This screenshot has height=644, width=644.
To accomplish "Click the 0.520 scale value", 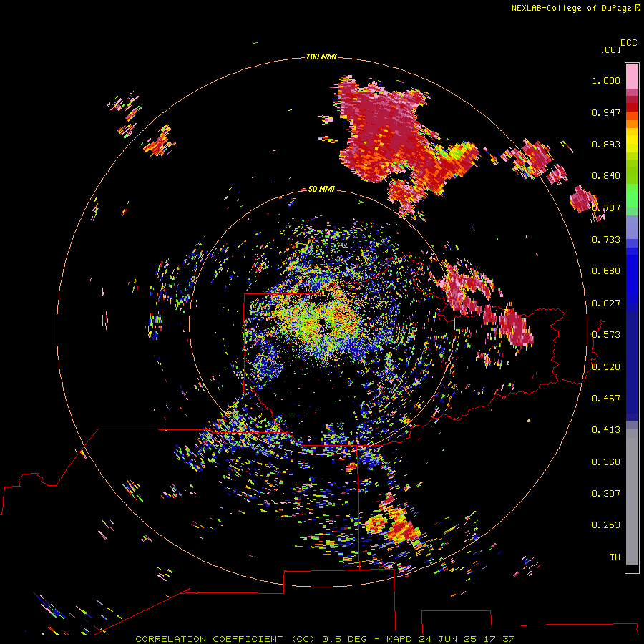I will point(606,367).
